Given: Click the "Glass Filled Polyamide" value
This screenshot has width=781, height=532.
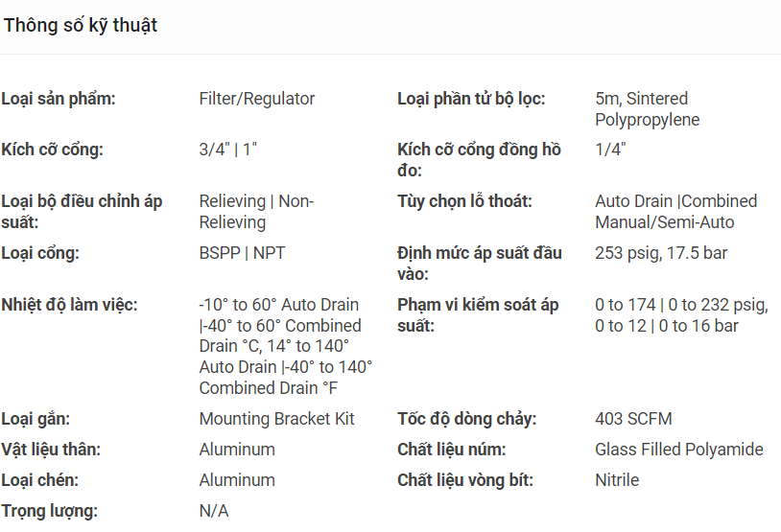Looking at the screenshot, I should point(678,450).
